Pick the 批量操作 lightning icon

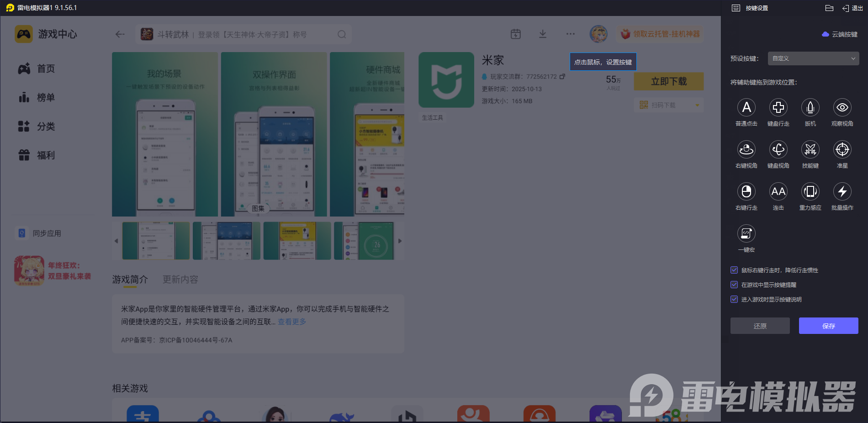[x=842, y=191]
